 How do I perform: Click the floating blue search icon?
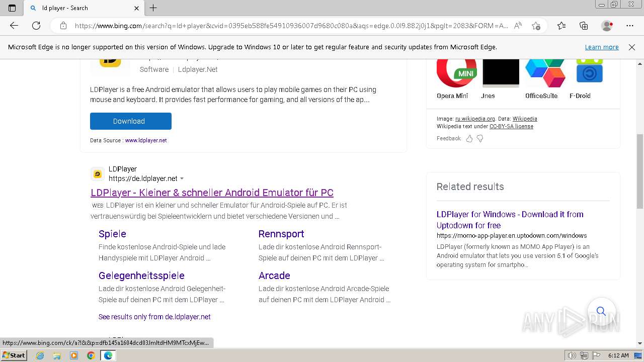601,311
